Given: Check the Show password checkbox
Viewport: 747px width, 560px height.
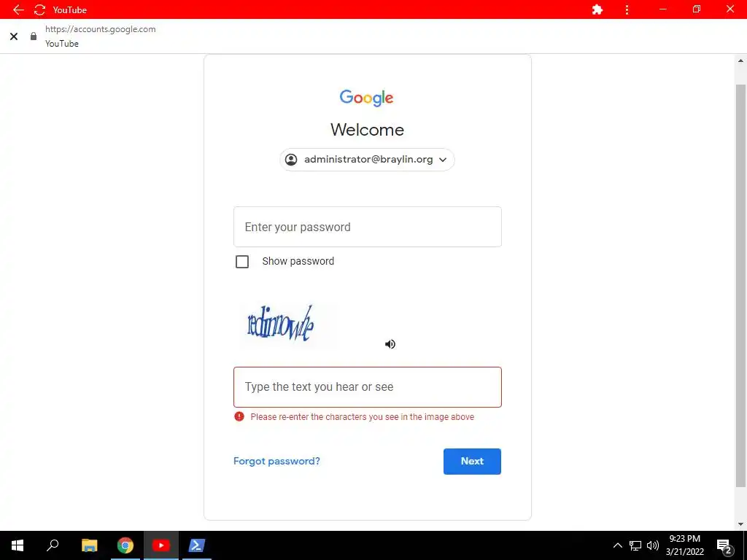Looking at the screenshot, I should (x=242, y=262).
